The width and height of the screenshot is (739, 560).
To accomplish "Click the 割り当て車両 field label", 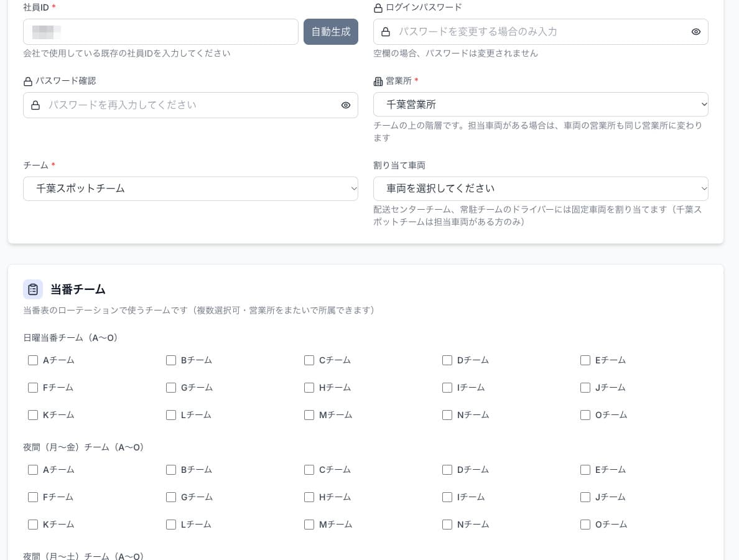I will tap(399, 165).
